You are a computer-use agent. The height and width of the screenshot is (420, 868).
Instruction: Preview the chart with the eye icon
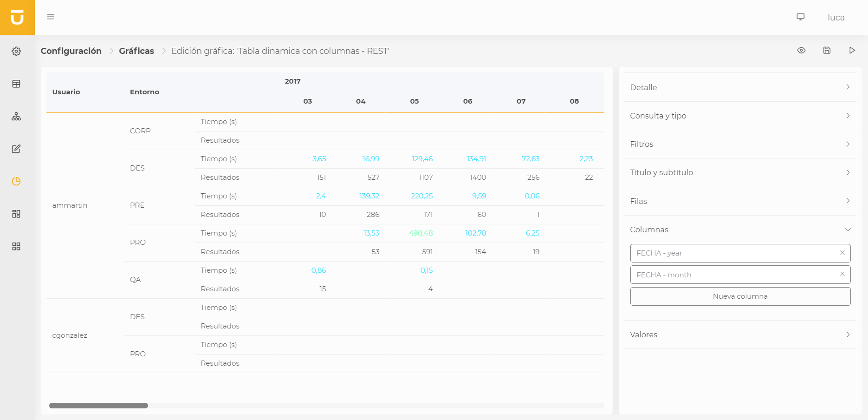(x=801, y=50)
